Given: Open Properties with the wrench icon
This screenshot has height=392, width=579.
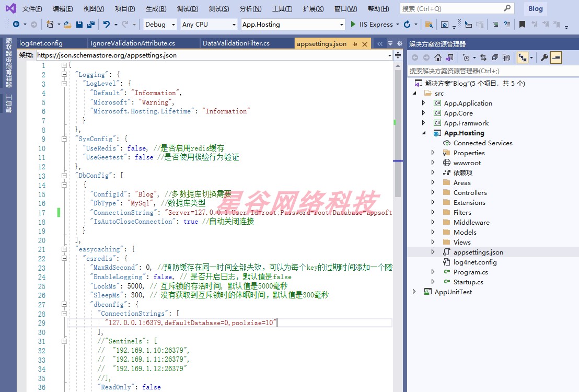Looking at the screenshot, I should pos(545,57).
